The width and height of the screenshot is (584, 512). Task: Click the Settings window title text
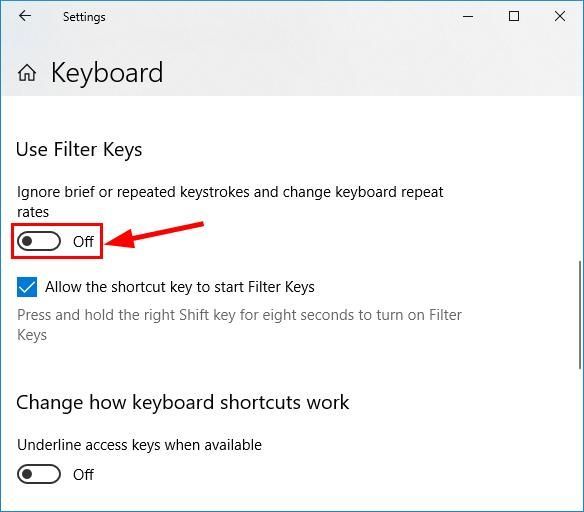pyautogui.click(x=84, y=17)
